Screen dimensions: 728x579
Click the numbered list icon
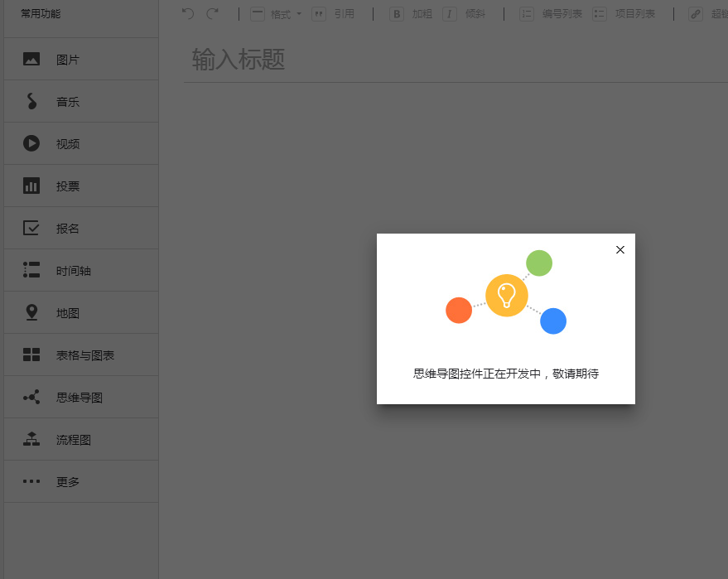527,14
